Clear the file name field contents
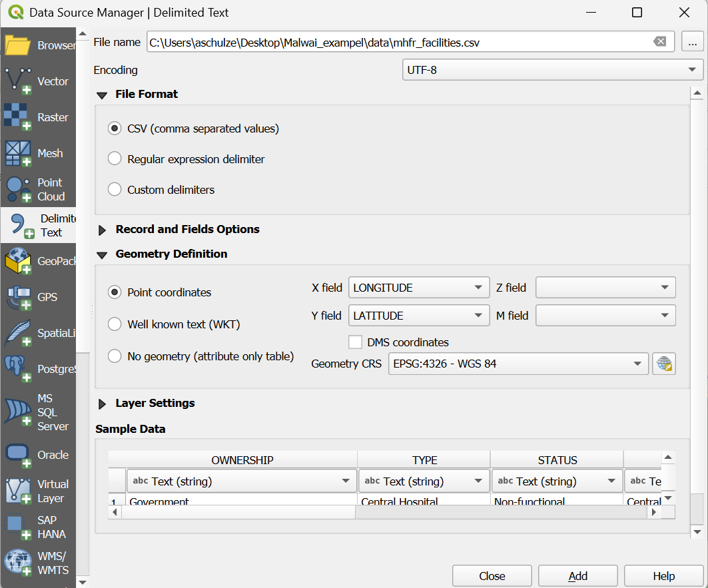Viewport: 708px width, 588px height. coord(659,42)
